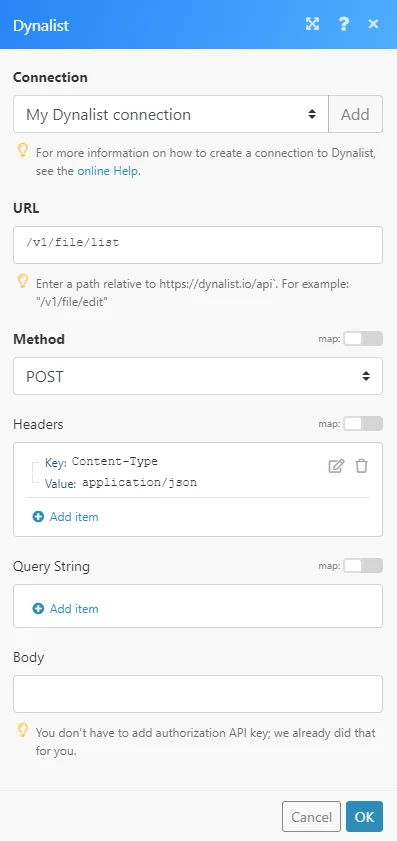The height and width of the screenshot is (841, 397).
Task: Add item to Query String
Action: coord(65,609)
